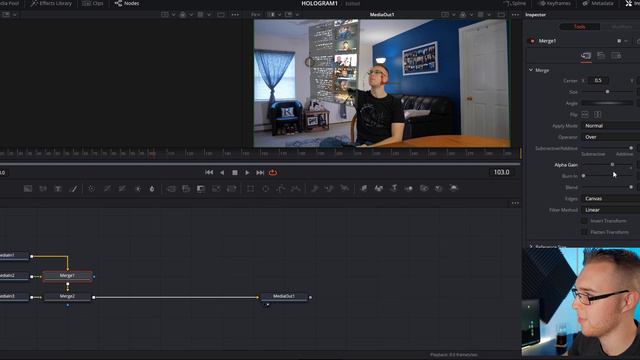Viewport: 640px width, 360px height.
Task: Open the Effects Library panel
Action: coord(51,3)
